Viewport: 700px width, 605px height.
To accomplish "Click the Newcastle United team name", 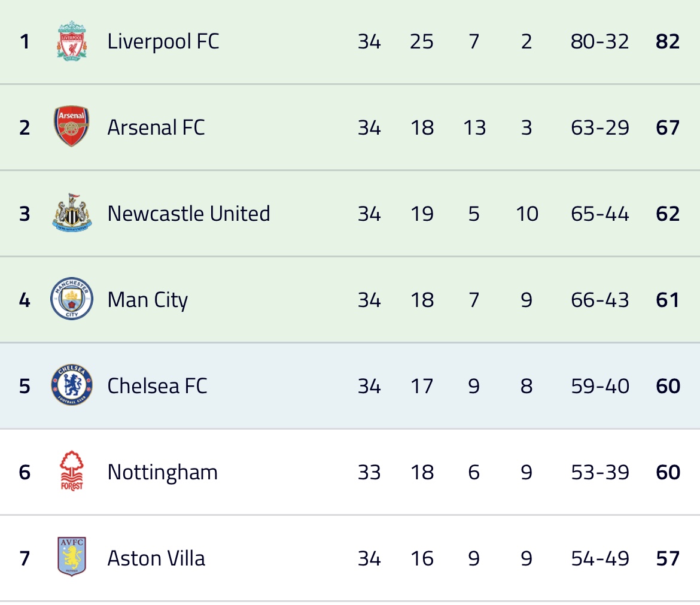I will [189, 214].
